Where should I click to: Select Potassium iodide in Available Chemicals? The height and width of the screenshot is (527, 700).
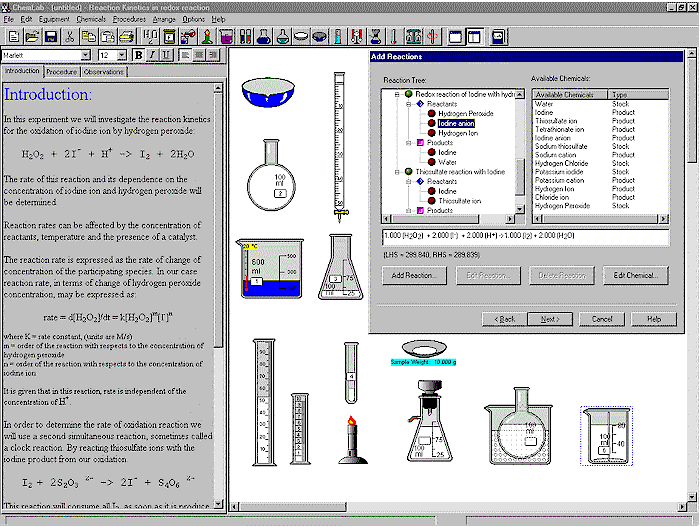[x=559, y=172]
